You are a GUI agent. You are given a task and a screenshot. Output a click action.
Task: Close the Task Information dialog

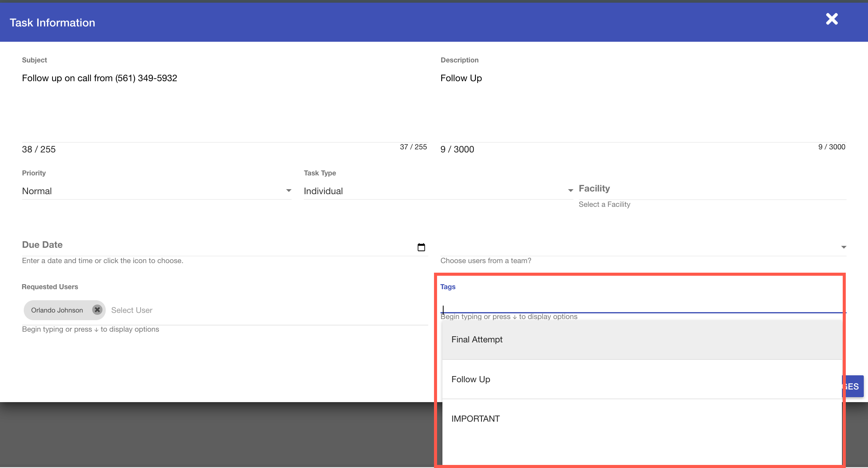832,19
